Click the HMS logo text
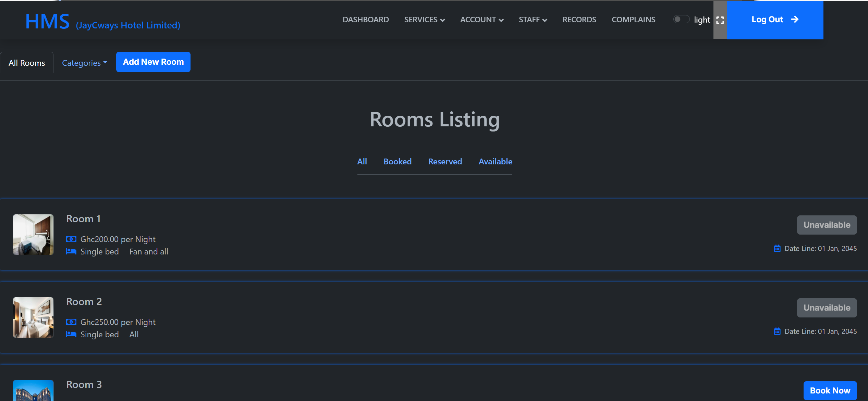Screen dimensions: 868x401 tap(47, 21)
